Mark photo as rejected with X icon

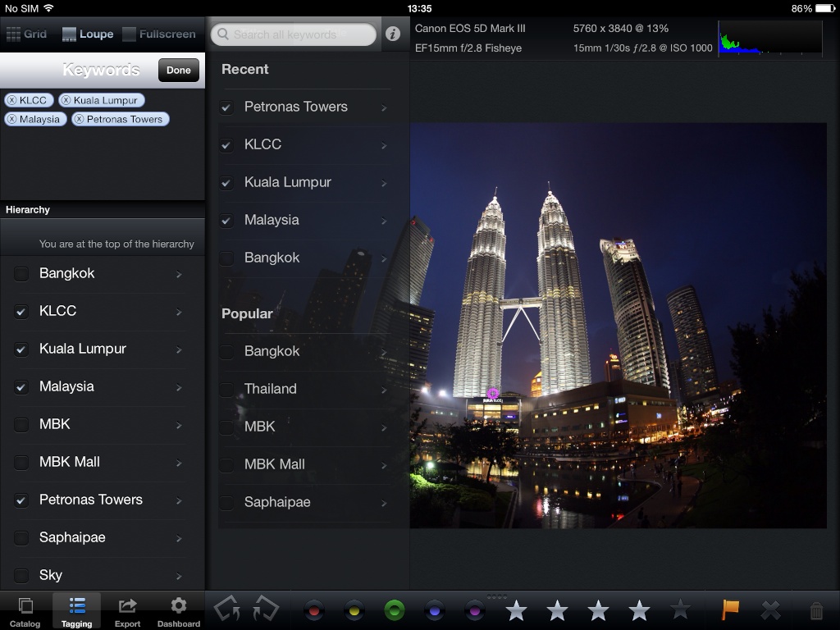click(771, 610)
